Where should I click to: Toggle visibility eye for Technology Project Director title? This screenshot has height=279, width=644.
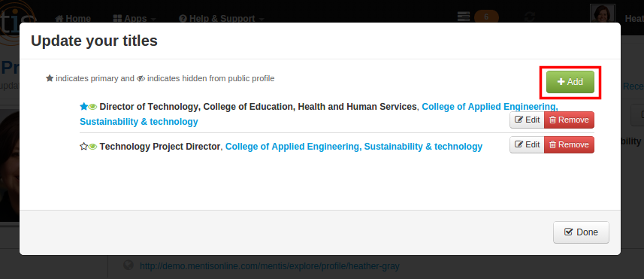coord(93,147)
